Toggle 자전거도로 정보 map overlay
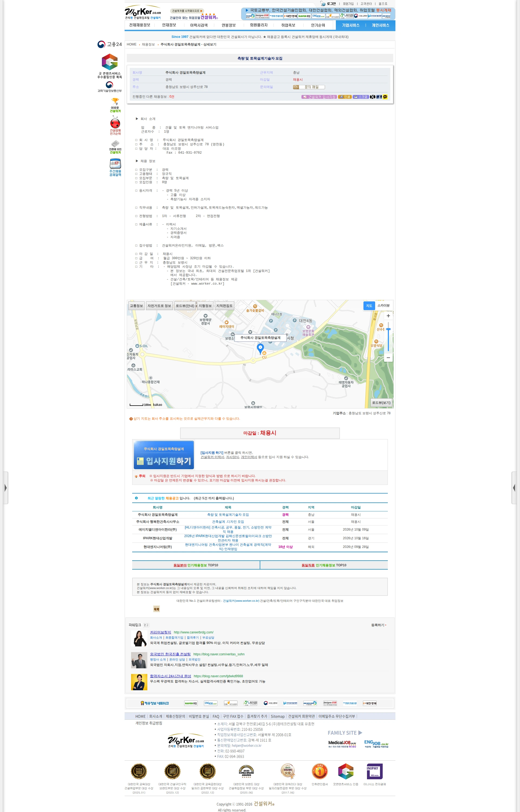The height and width of the screenshot is (812, 520). click(x=159, y=306)
